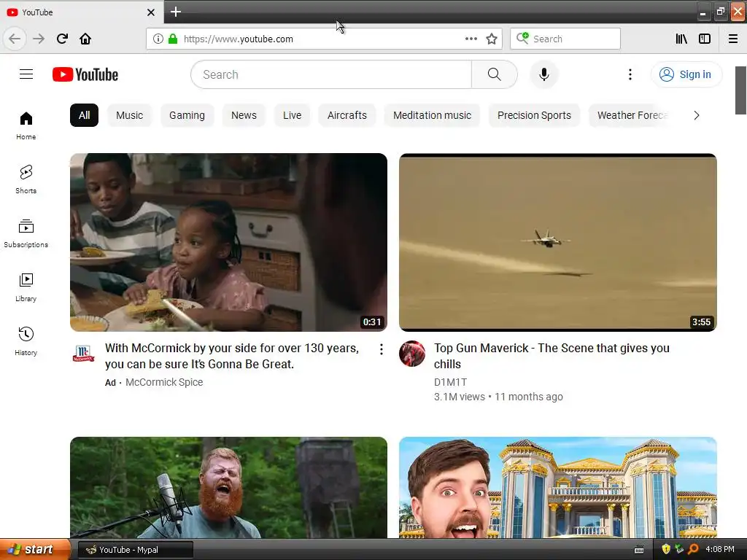Open the McCormick Spice channel name
747x560 pixels.
(164, 382)
